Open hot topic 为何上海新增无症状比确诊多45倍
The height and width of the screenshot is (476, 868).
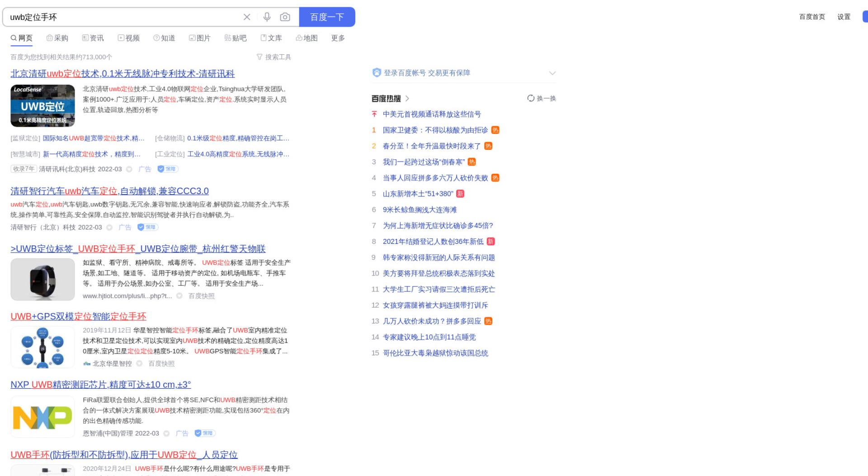click(438, 225)
